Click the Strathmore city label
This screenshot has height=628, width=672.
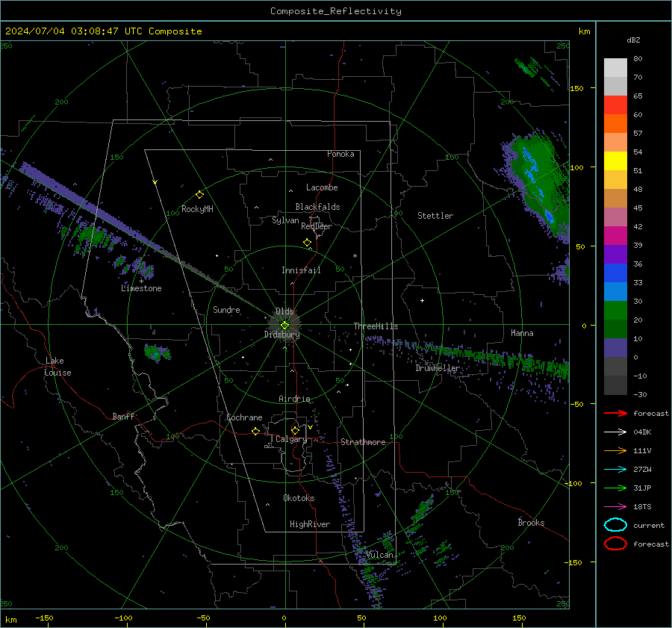pos(363,442)
